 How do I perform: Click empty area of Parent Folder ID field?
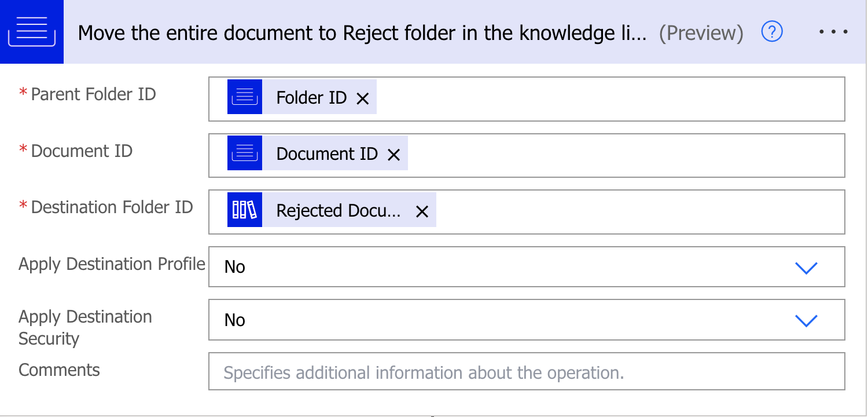(x=608, y=99)
